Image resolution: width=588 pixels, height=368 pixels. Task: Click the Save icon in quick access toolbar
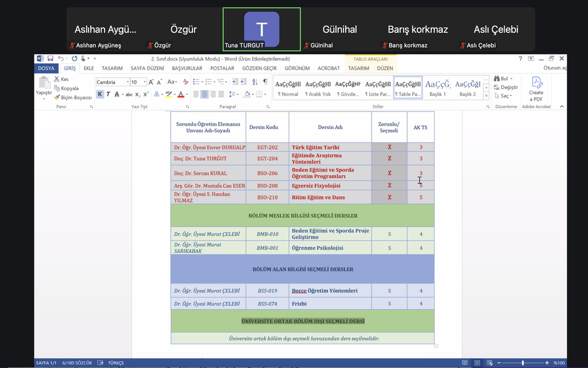click(51, 59)
